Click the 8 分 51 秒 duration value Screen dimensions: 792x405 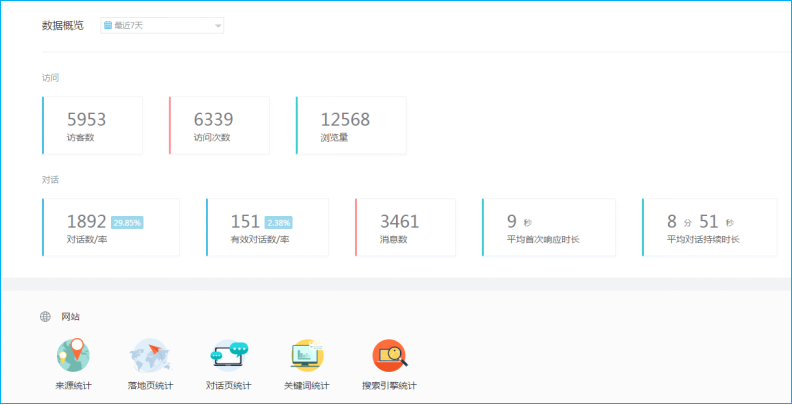point(701,222)
